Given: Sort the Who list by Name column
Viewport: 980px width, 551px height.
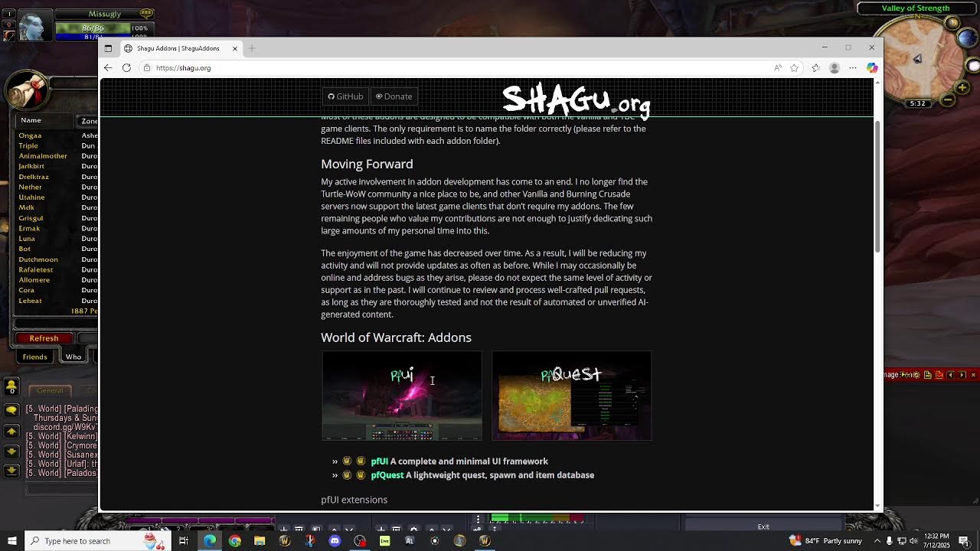Looking at the screenshot, I should (44, 120).
